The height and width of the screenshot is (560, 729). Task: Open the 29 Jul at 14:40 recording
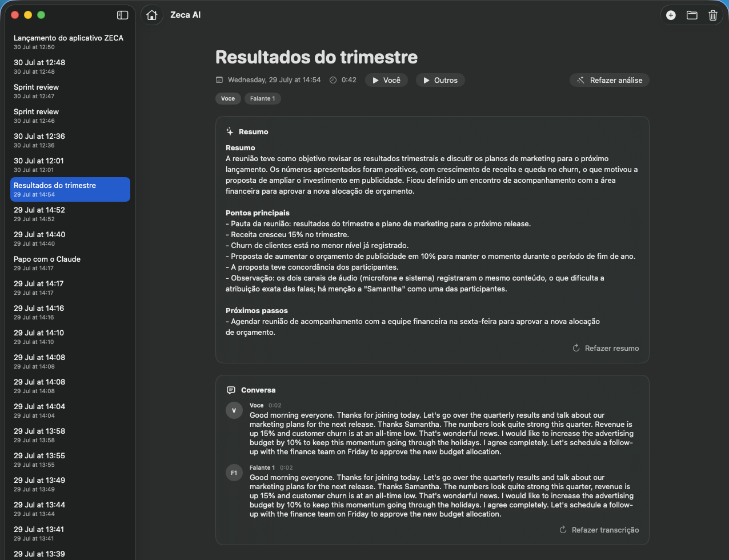click(x=70, y=238)
